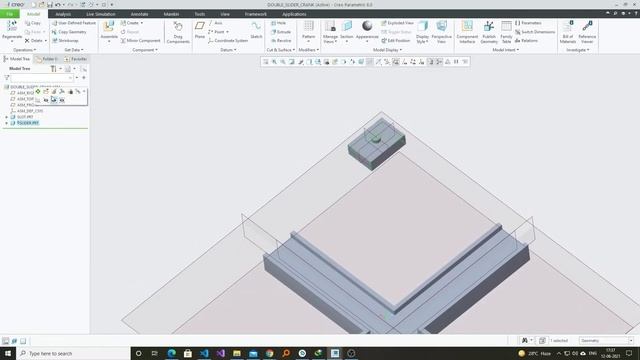Open the Annotate ribbon tab

140,14
